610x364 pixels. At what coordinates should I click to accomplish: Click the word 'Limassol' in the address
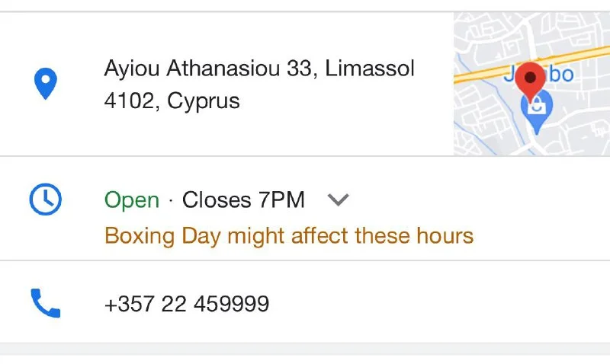tap(370, 69)
